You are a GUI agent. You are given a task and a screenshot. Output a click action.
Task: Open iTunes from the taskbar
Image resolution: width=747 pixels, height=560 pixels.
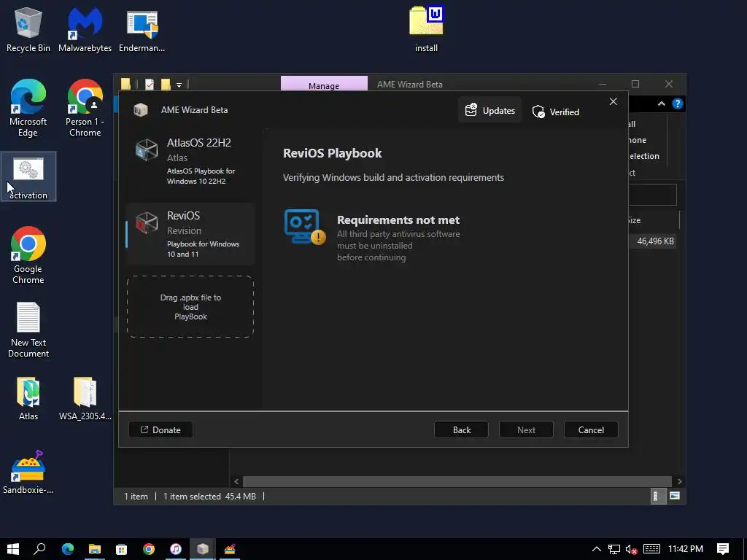[x=175, y=549]
